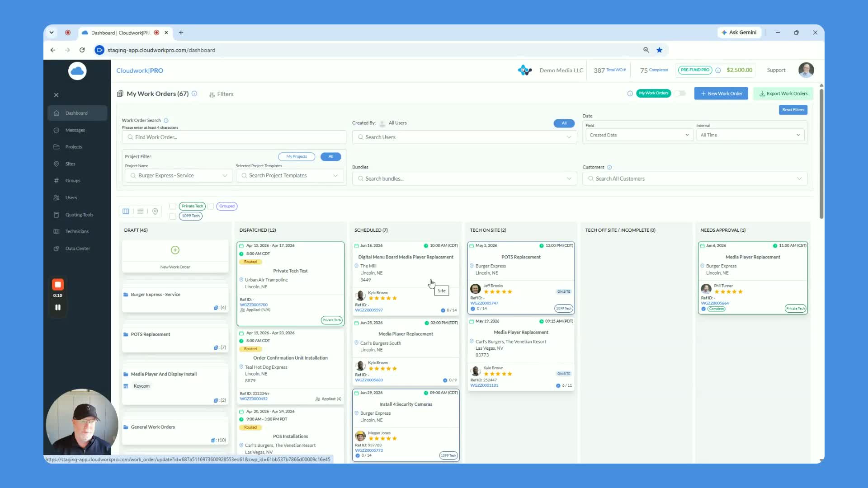Viewport: 868px width, 488px height.
Task: Click Export Work Orders button
Action: 783,94
